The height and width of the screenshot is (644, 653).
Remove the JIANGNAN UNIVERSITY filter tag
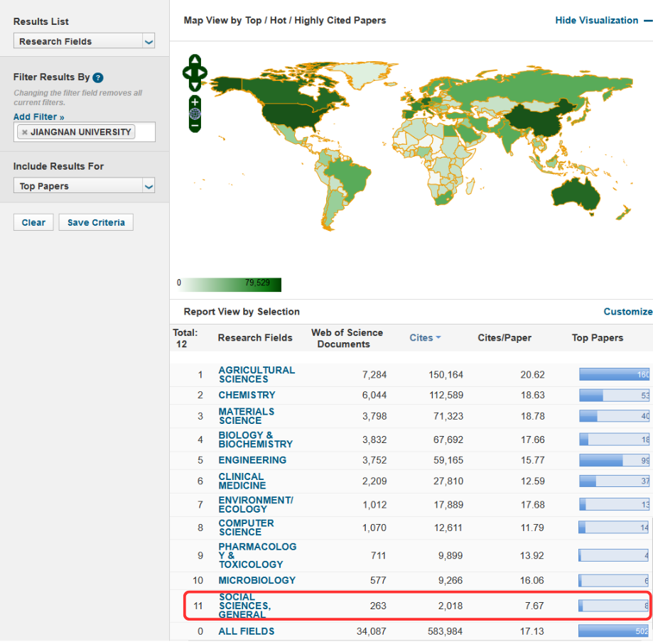click(x=24, y=132)
